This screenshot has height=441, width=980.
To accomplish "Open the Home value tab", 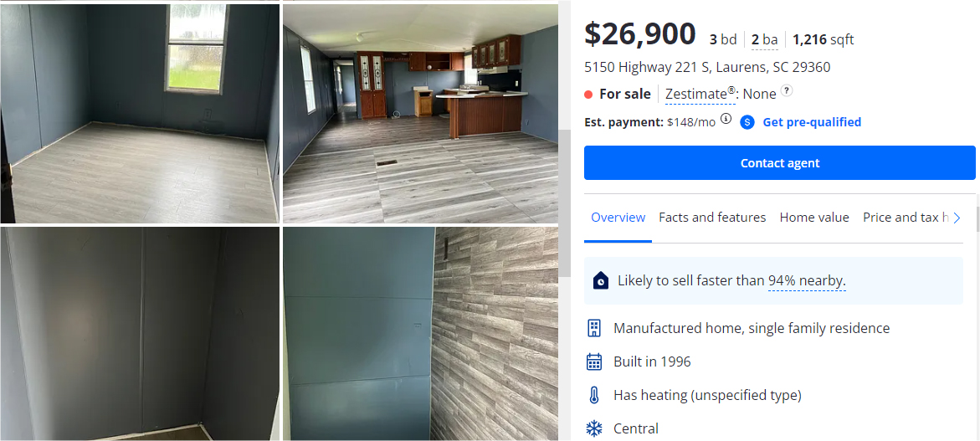I will tap(813, 218).
